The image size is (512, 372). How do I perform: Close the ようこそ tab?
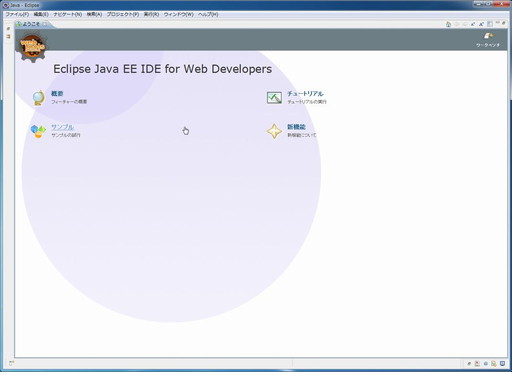point(44,24)
